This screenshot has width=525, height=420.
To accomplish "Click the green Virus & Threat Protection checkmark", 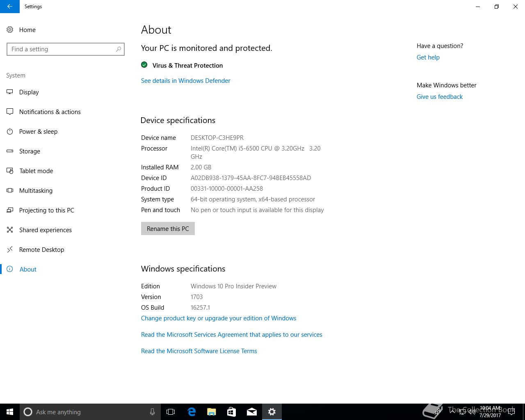I will [x=144, y=65].
